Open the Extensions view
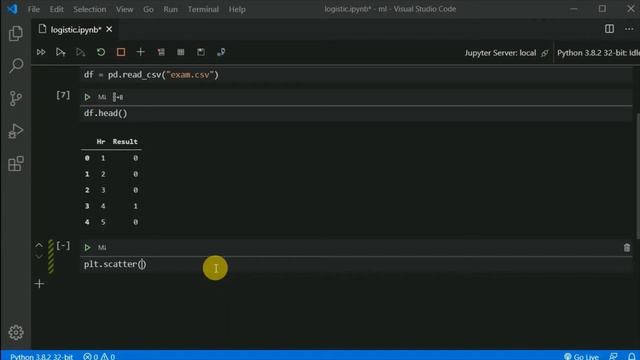 (16, 164)
